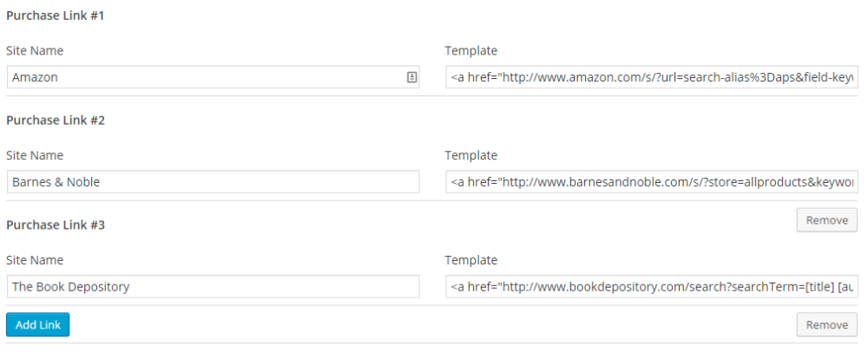Click the Site Name label above Amazon
This screenshot has height=352, width=868.
coord(35,51)
